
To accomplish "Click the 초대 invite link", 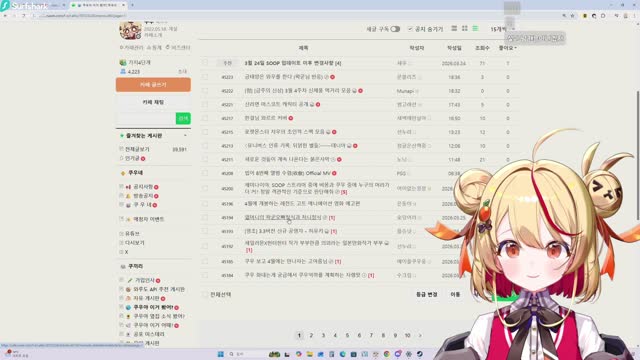I will pyautogui.click(x=182, y=71).
